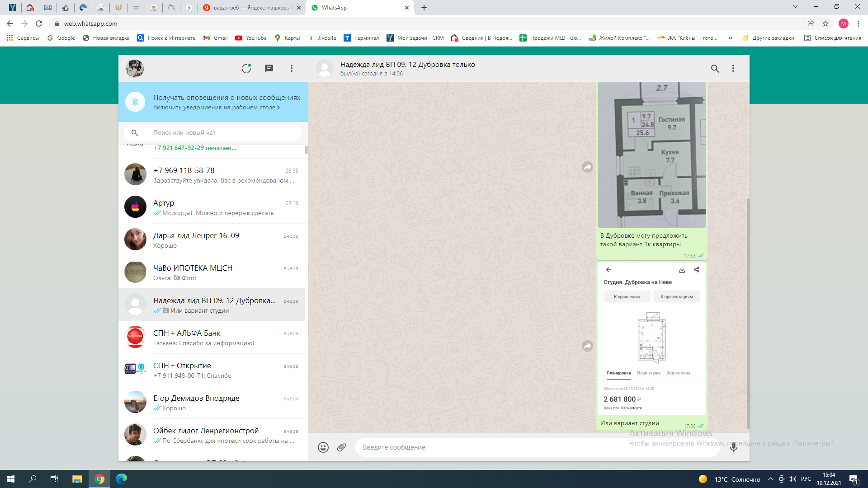Open Microsoft Edge from taskbar

coord(122,479)
